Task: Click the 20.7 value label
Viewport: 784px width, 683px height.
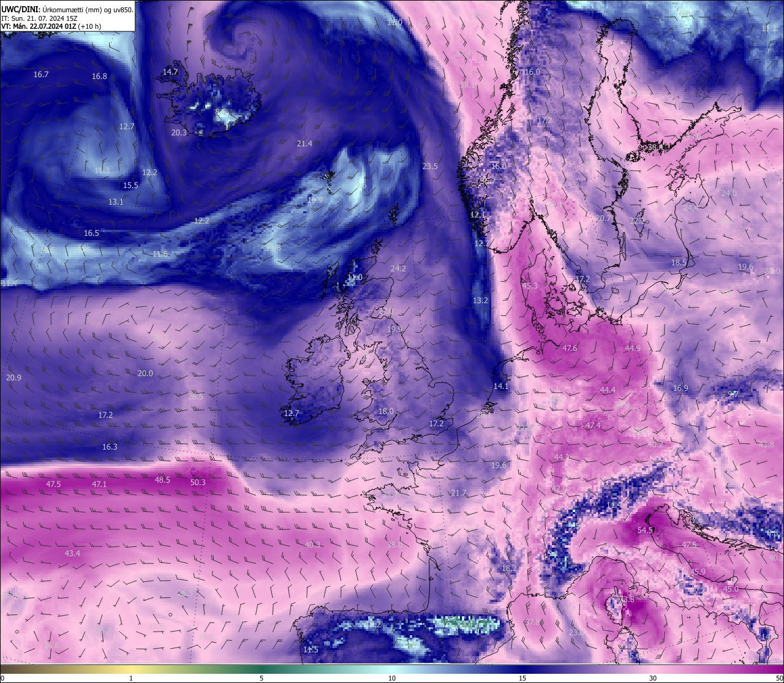Action: 603,218
